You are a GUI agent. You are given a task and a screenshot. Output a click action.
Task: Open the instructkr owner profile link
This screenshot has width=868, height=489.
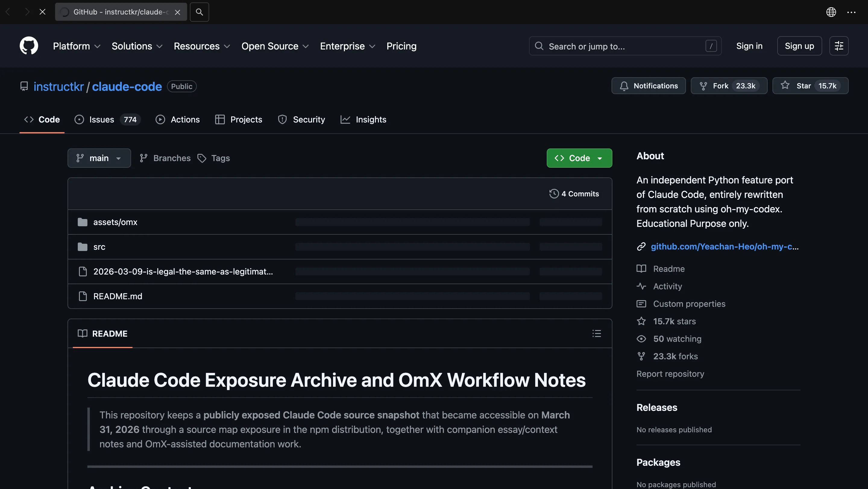[x=59, y=87]
